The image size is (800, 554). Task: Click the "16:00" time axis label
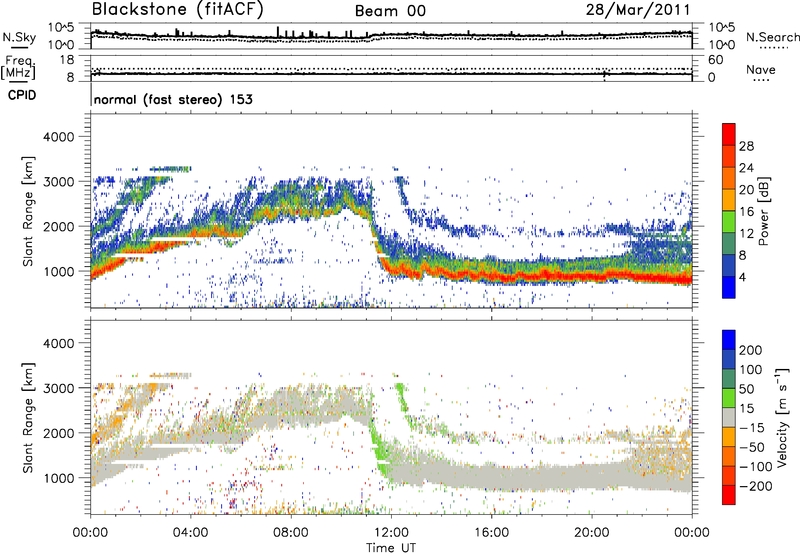point(491,533)
